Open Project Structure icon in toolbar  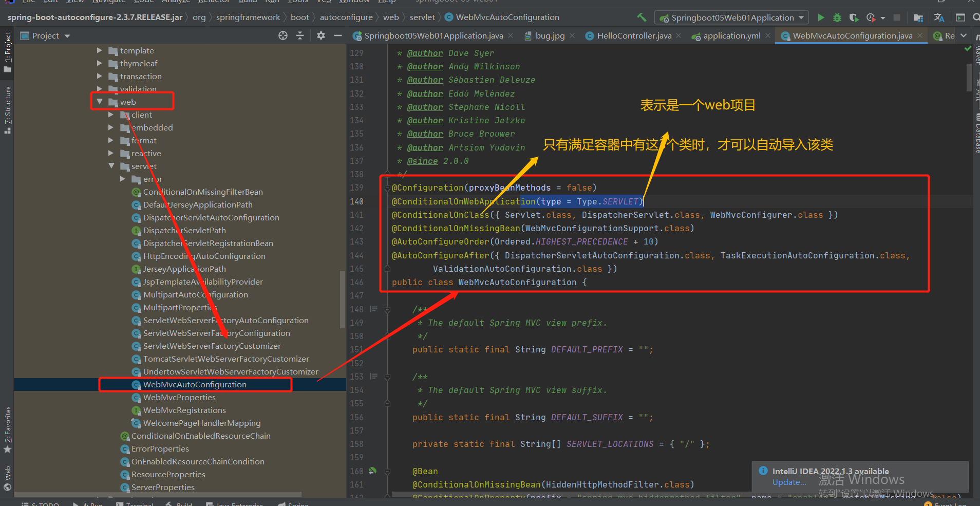(918, 18)
